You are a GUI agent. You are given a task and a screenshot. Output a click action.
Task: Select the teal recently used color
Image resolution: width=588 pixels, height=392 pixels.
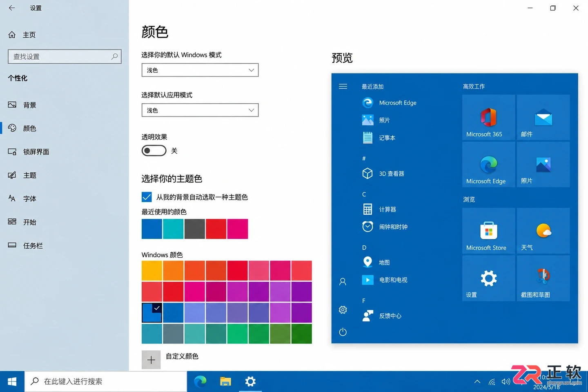[173, 229]
